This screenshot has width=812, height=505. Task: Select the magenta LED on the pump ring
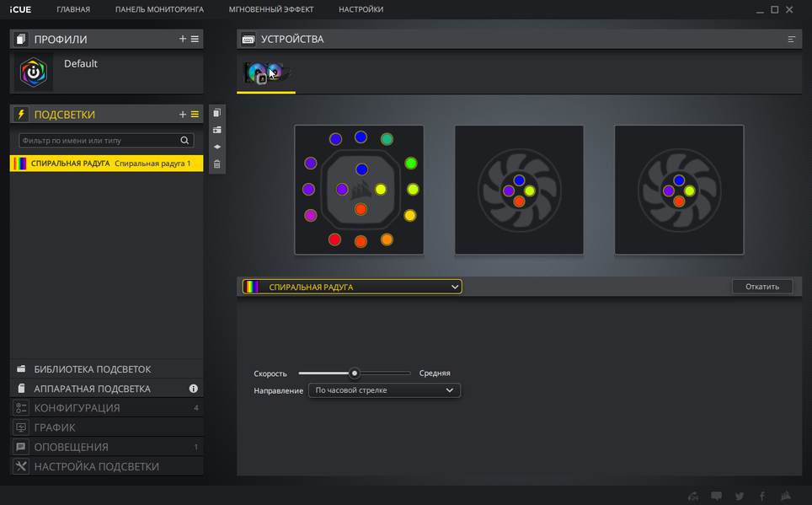click(x=310, y=215)
